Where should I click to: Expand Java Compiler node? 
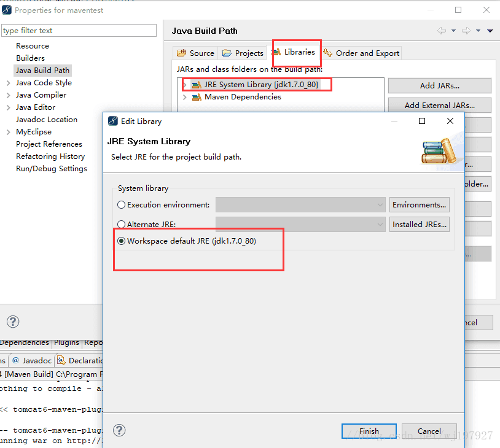pyautogui.click(x=8, y=95)
